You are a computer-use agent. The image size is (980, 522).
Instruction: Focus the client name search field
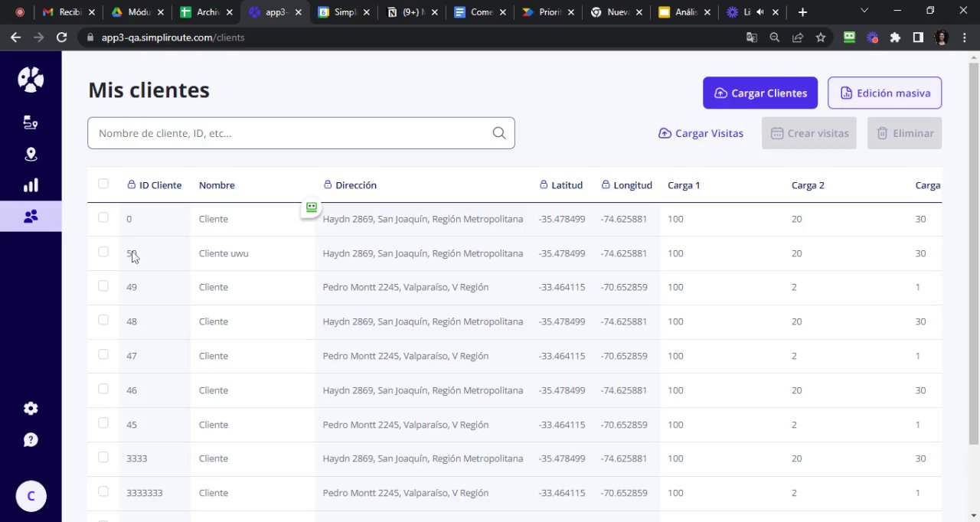(291, 133)
